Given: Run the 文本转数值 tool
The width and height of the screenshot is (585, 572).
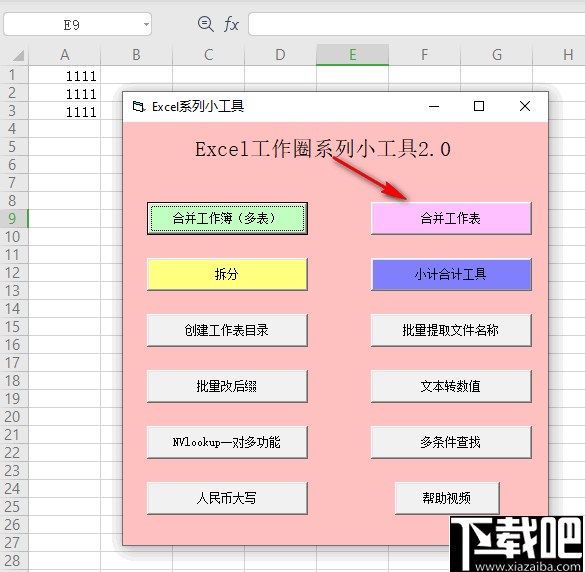Looking at the screenshot, I should [451, 386].
